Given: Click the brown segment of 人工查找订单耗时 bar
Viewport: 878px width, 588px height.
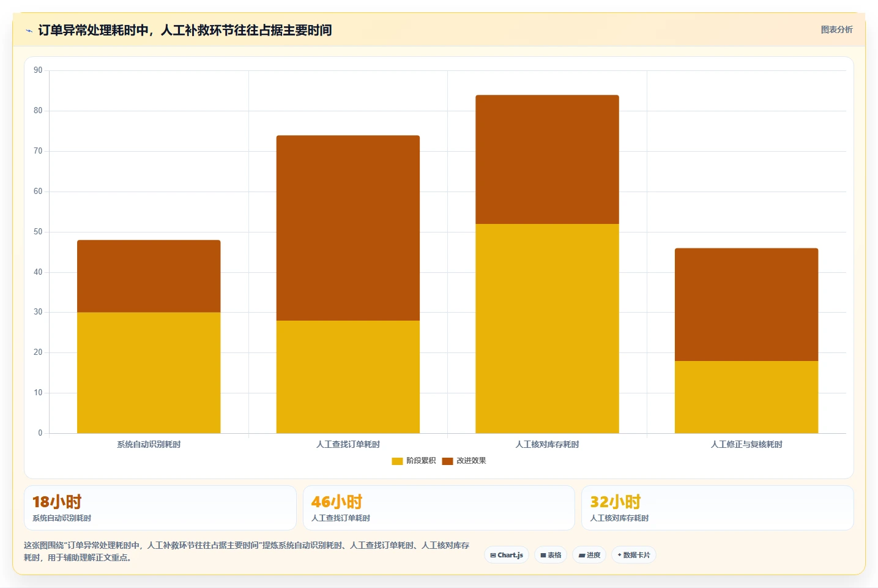Looking at the screenshot, I should pos(348,228).
